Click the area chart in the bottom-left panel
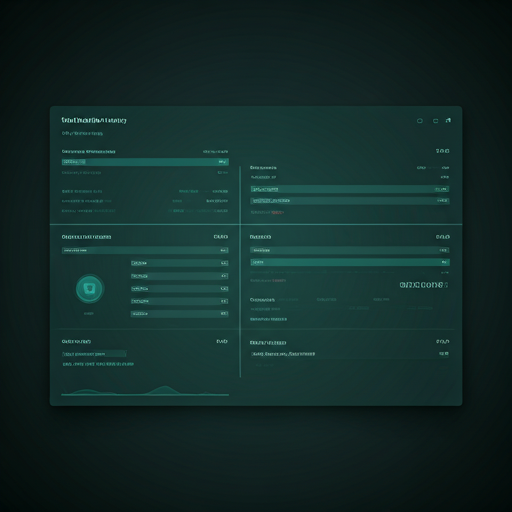512x512 pixels. click(x=145, y=391)
